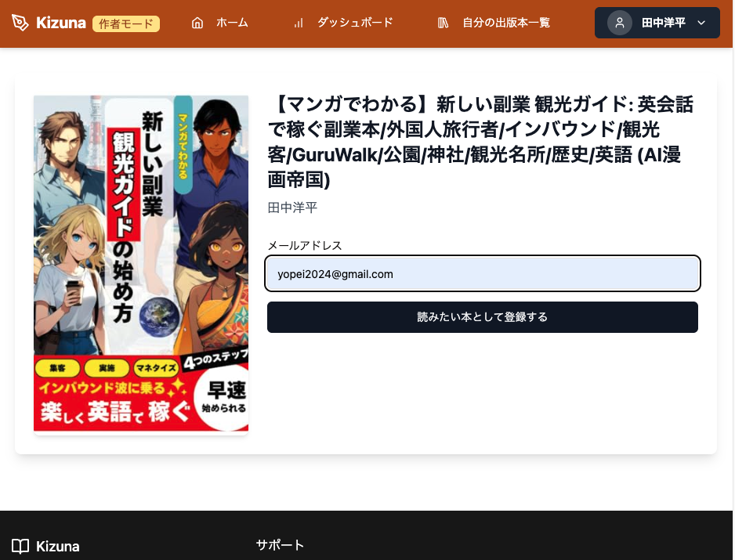
Task: Click the bar chart icon beside ダッシュボード
Action: (299, 23)
